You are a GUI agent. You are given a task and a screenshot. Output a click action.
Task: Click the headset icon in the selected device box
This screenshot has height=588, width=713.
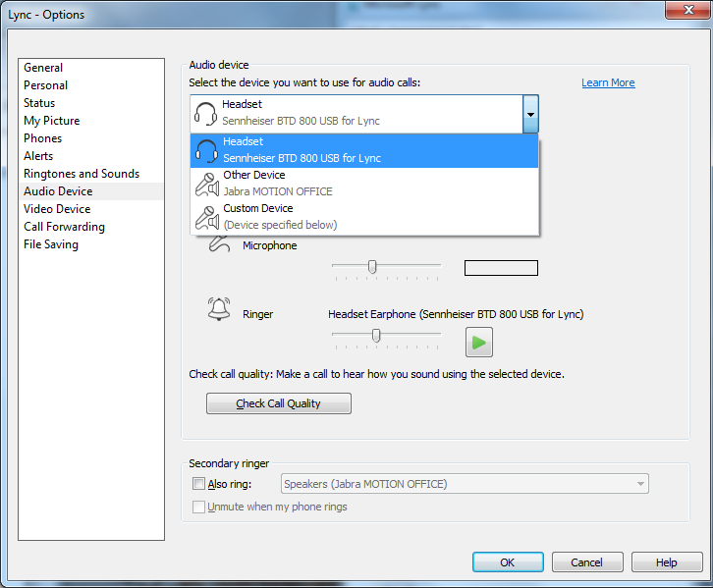tap(205, 114)
